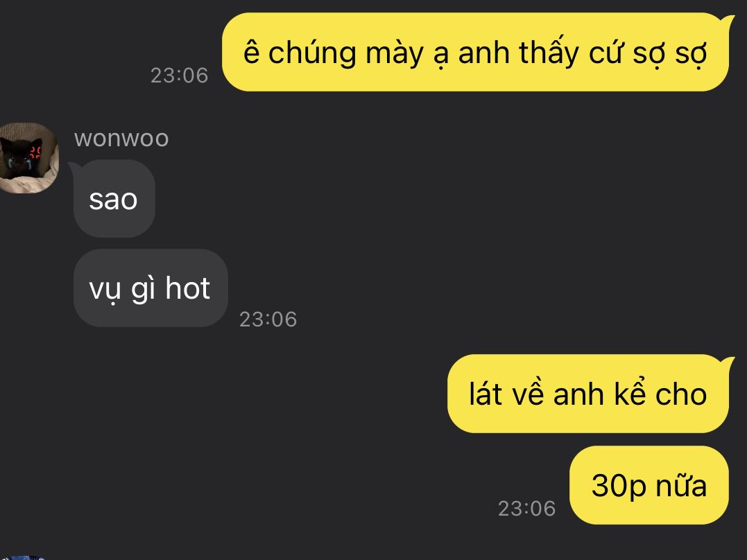Click "30p" in the last yellow message

pyautogui.click(x=619, y=487)
